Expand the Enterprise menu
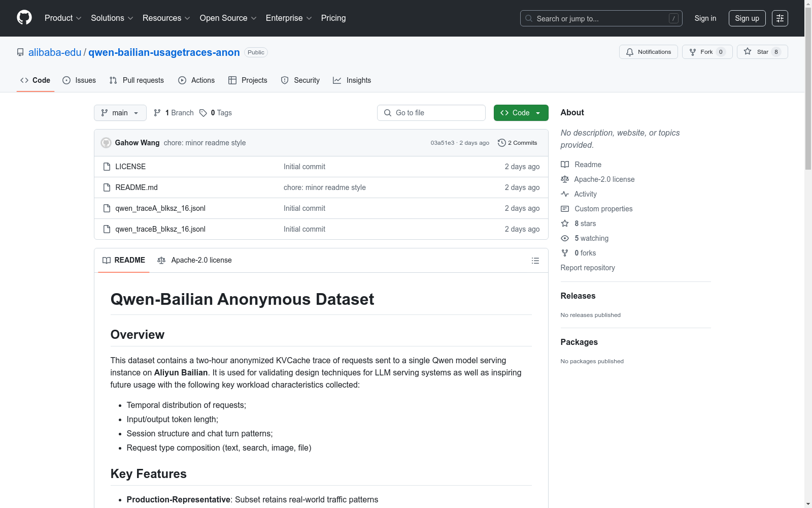This screenshot has height=508, width=812. tap(289, 18)
